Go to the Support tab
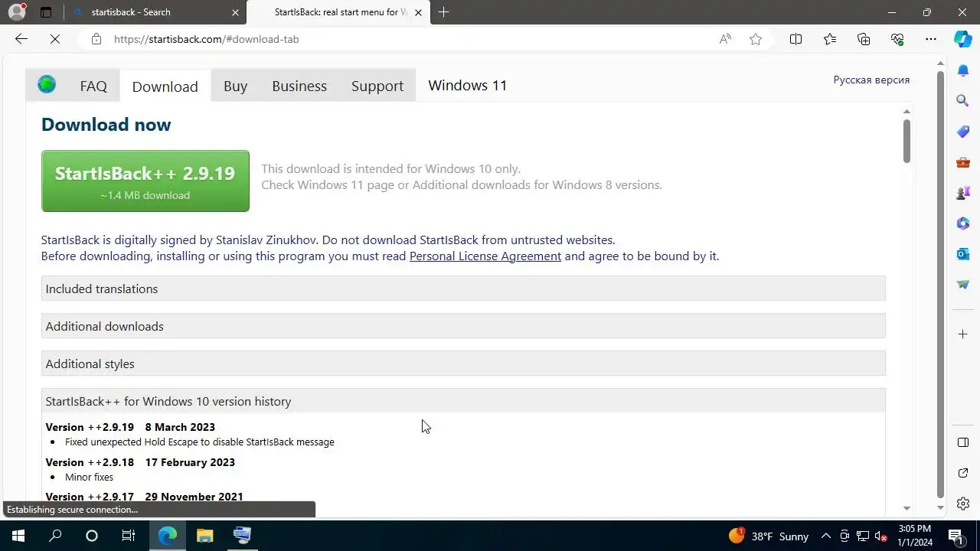Viewport: 980px width, 551px height. (x=377, y=86)
